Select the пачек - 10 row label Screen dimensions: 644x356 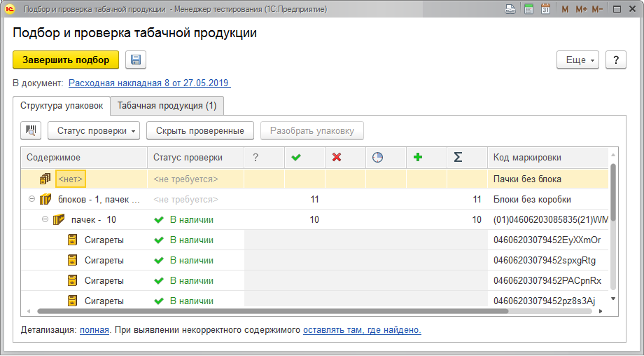(x=94, y=219)
